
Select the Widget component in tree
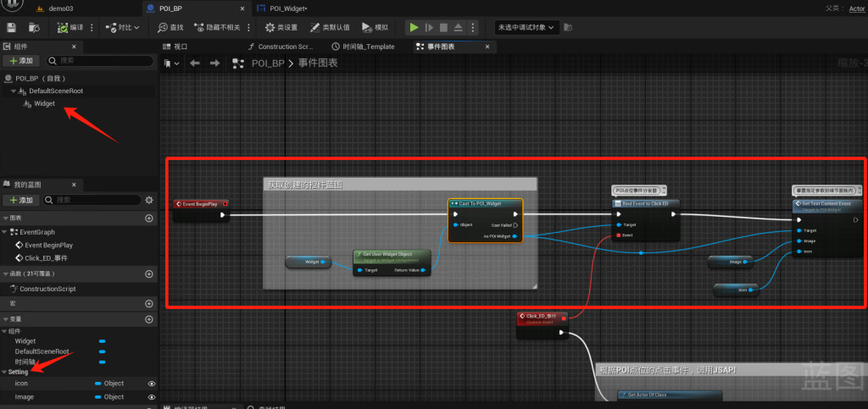(44, 103)
